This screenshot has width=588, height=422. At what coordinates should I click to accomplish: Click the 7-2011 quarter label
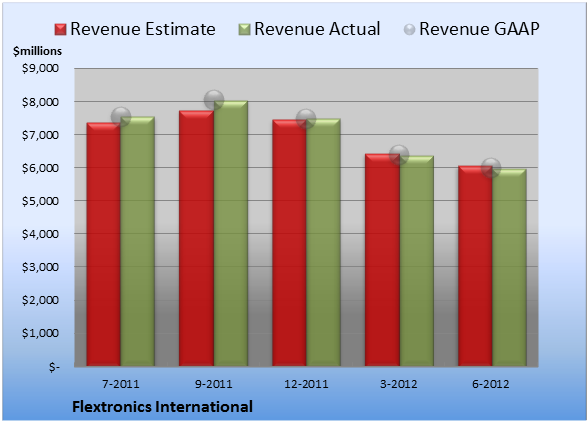pos(121,384)
